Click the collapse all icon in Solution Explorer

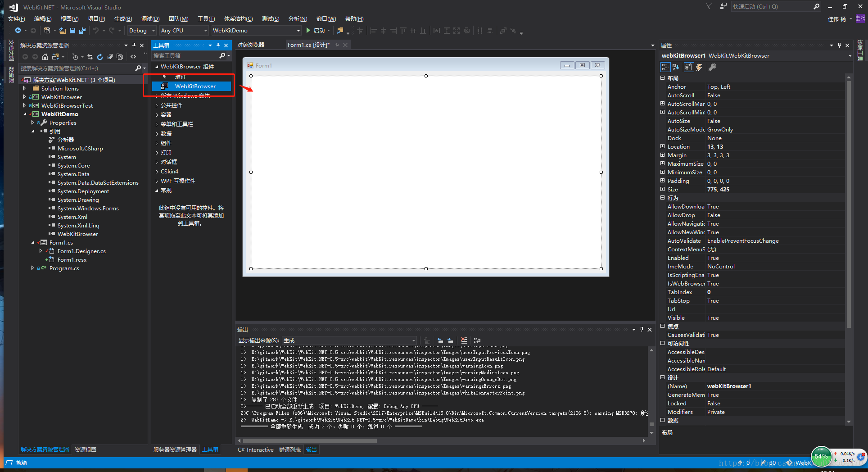coord(110,57)
